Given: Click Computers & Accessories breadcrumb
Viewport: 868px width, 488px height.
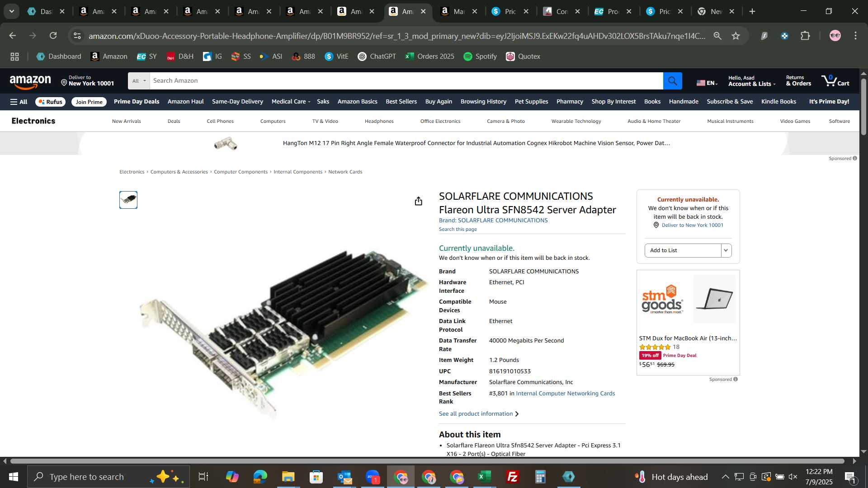Looking at the screenshot, I should pyautogui.click(x=179, y=172).
